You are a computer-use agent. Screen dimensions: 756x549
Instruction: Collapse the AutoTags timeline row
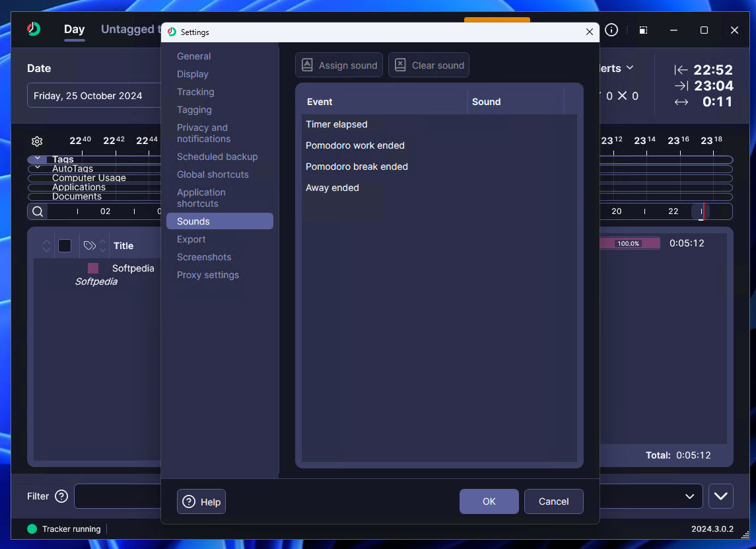(38, 168)
